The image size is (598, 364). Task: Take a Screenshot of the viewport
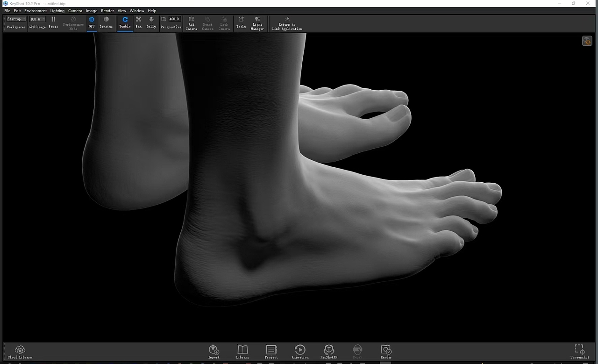coord(580,352)
